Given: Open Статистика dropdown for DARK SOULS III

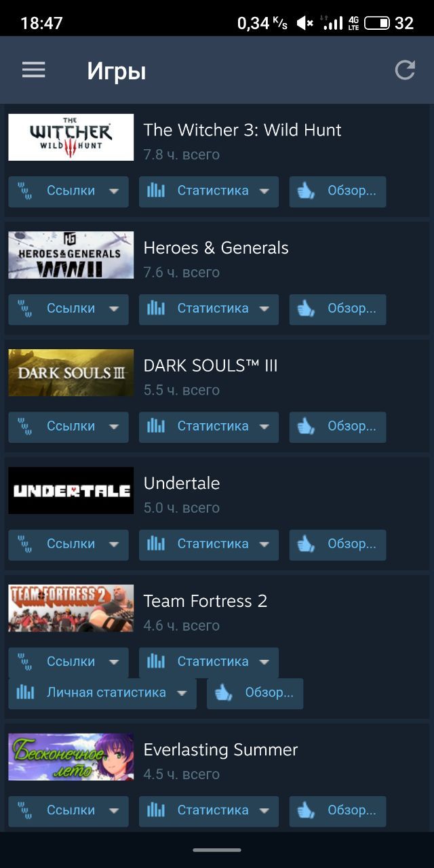Looking at the screenshot, I should (209, 427).
